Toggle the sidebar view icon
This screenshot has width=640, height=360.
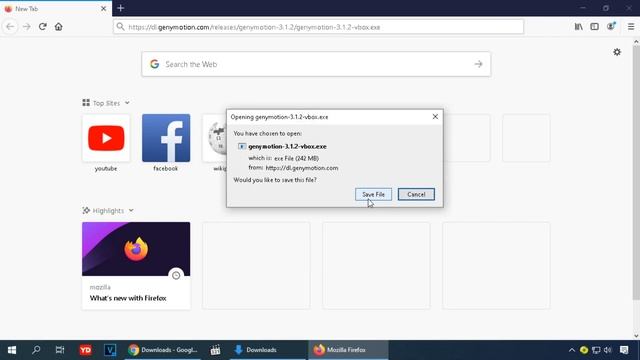click(594, 27)
